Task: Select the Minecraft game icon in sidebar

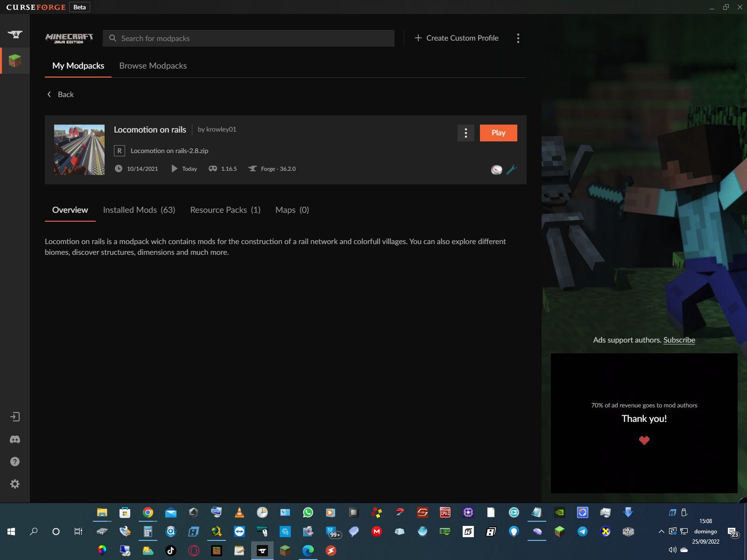Action: coord(15,61)
